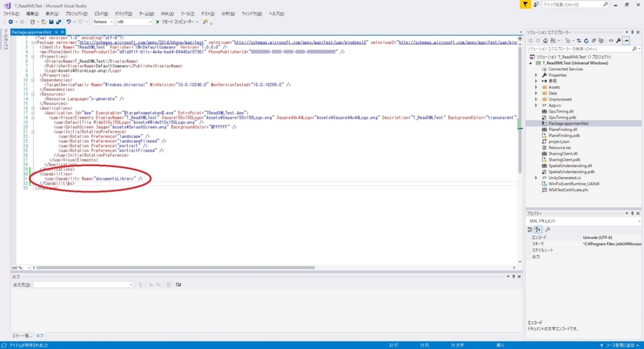Click the Undo toolbar icon
This screenshot has width=644, height=349.
pyautogui.click(x=69, y=22)
